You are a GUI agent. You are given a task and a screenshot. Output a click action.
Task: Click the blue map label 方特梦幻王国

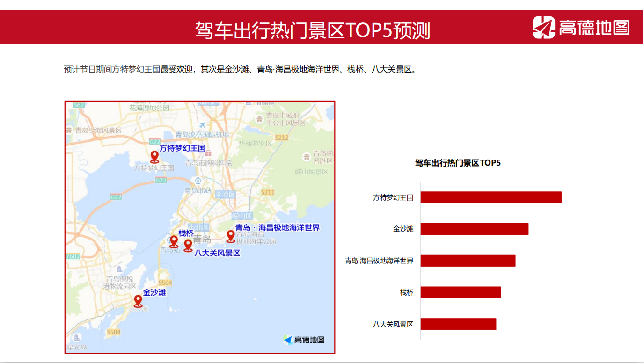[x=183, y=148]
